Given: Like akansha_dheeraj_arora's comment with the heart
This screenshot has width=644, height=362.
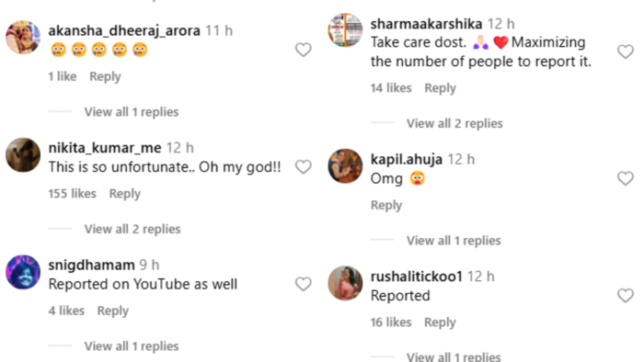Looking at the screenshot, I should click(303, 50).
